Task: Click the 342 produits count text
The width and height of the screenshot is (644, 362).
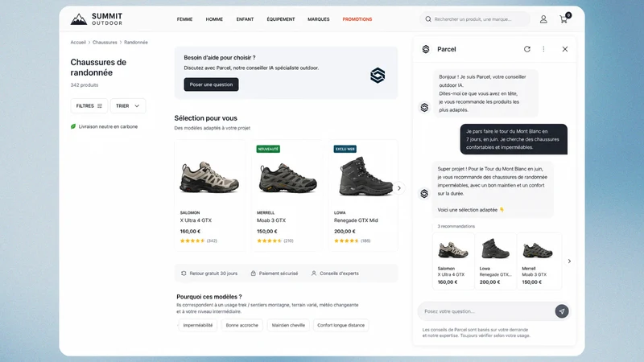Action: (x=85, y=85)
